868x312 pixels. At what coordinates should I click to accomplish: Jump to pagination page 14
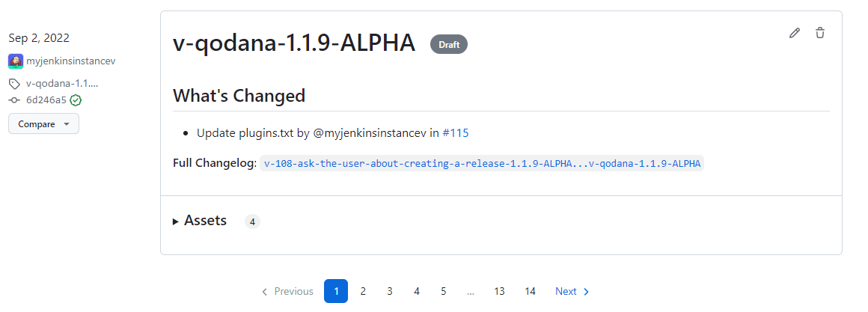pos(530,291)
